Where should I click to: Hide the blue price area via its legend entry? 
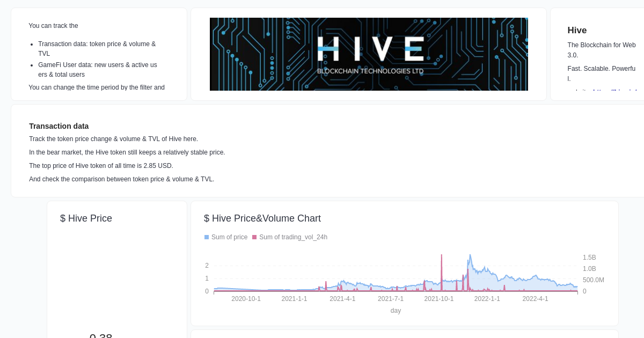tap(225, 237)
